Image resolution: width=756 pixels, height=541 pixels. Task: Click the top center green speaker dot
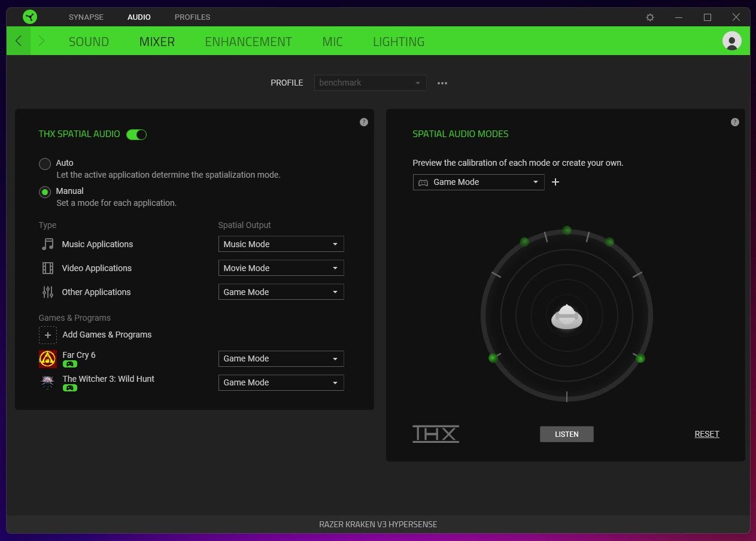pyautogui.click(x=567, y=230)
